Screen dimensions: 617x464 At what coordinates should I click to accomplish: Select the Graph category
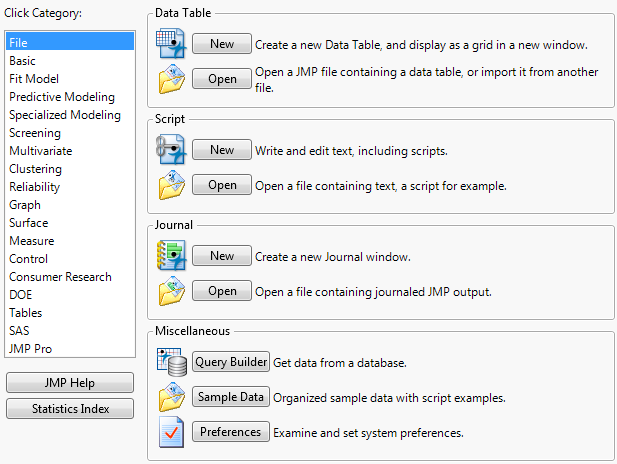tap(25, 205)
